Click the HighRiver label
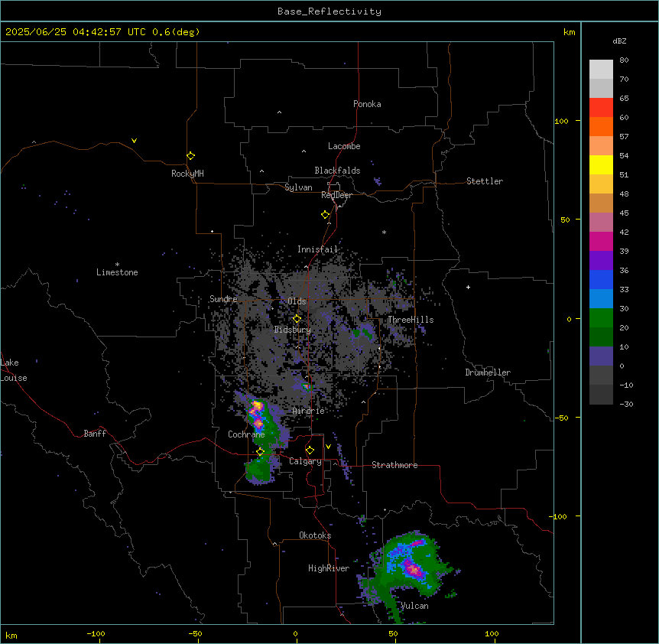The width and height of the screenshot is (659, 644). [x=329, y=568]
